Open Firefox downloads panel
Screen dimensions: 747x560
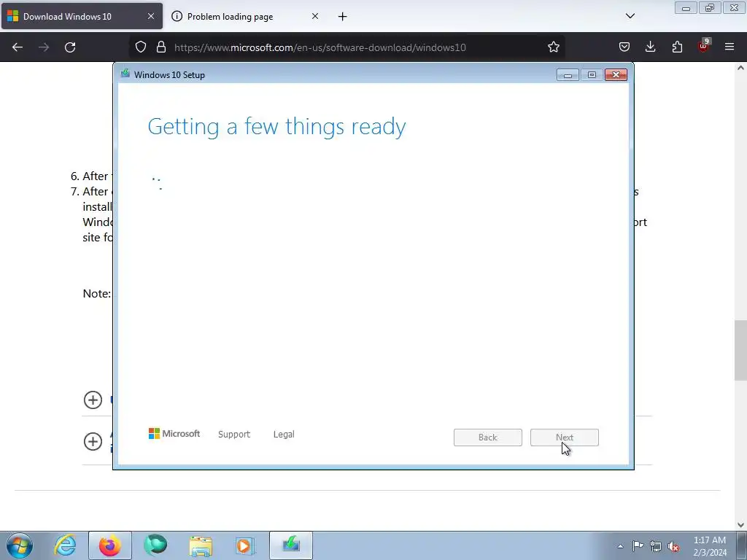click(650, 47)
